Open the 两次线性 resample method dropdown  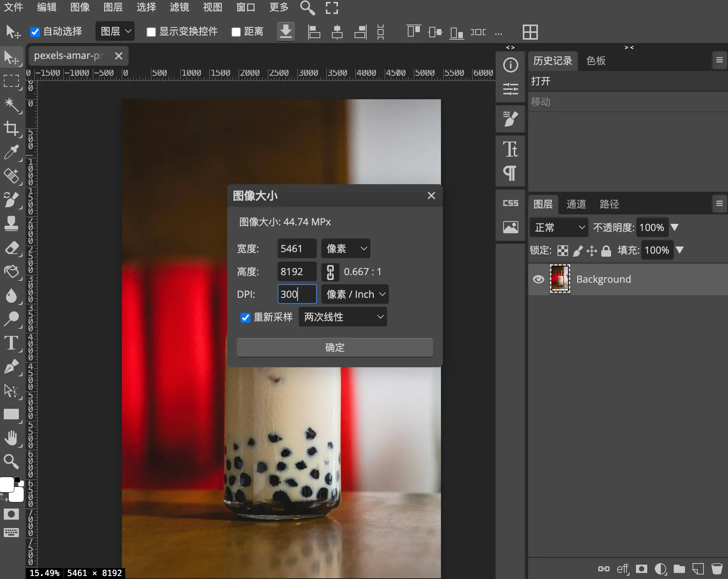[x=342, y=317]
